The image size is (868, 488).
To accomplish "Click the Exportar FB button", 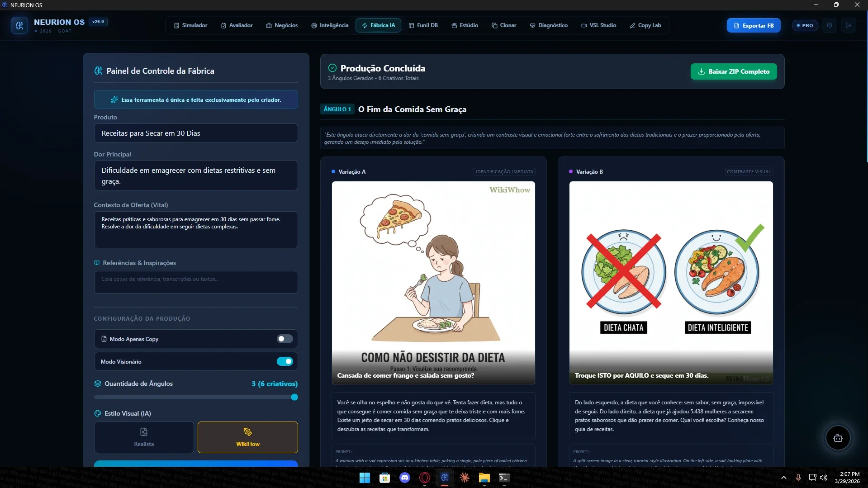I will coord(754,25).
